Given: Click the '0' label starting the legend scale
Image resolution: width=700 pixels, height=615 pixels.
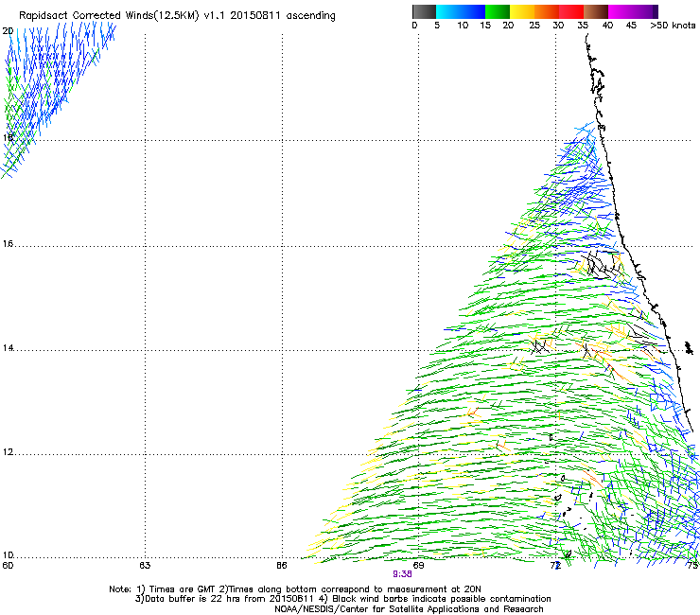Looking at the screenshot, I should (x=414, y=26).
